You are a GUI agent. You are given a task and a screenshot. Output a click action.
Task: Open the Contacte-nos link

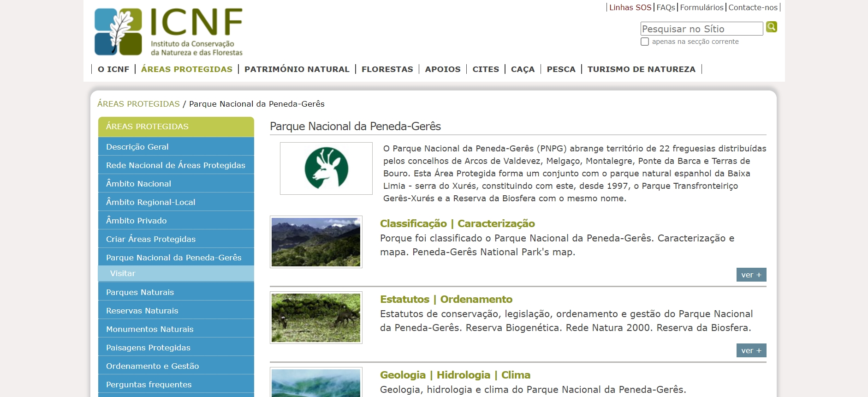point(753,7)
